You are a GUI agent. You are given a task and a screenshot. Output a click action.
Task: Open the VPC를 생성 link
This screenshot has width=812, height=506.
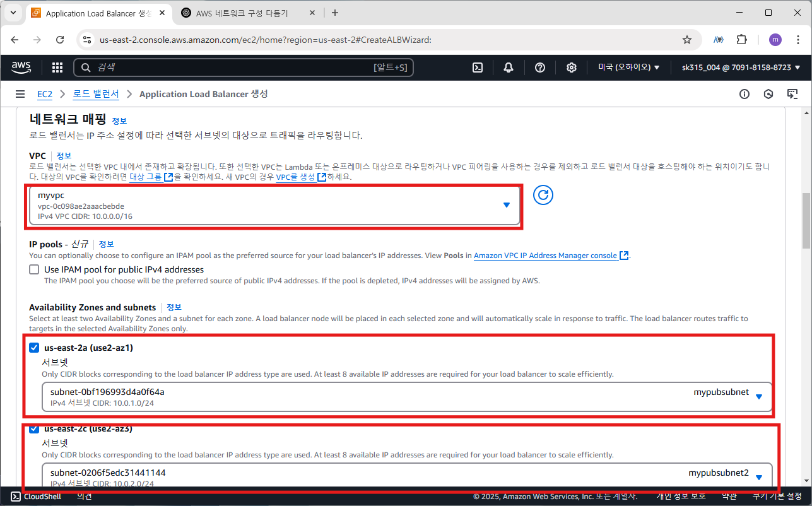pos(301,177)
